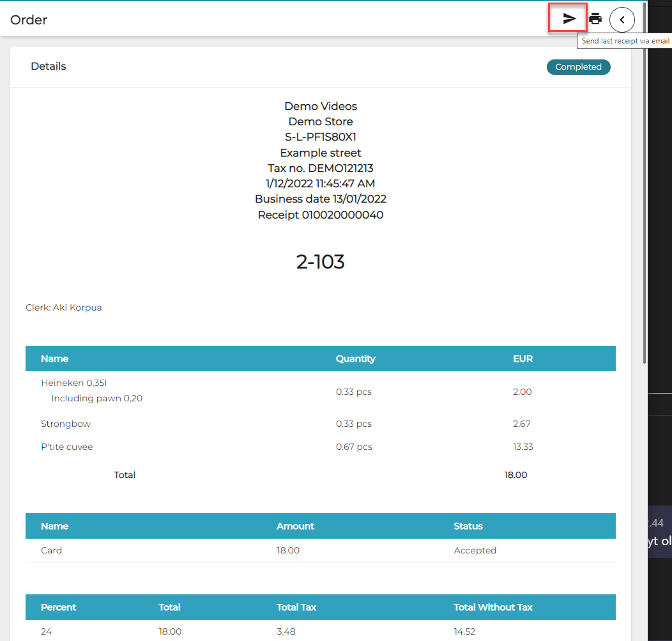The image size is (672, 641).
Task: Click the Percent column header
Action: (58, 607)
